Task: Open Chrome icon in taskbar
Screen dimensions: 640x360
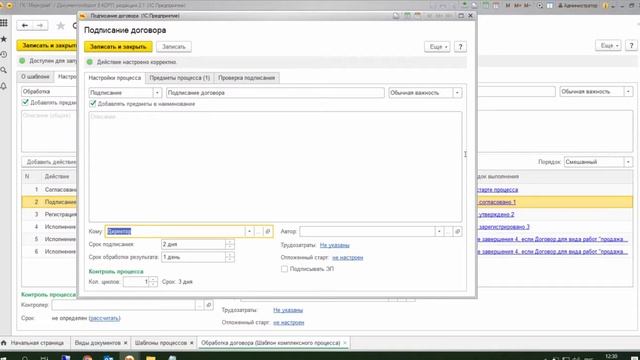Action: pos(87,357)
